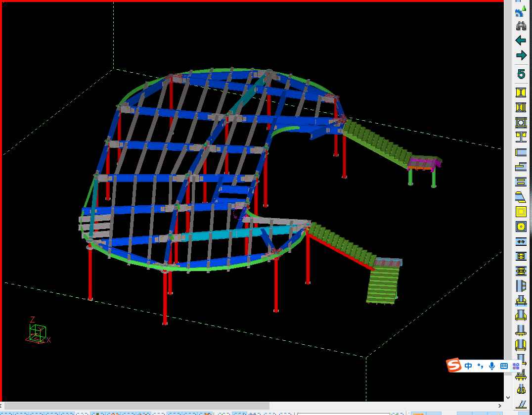Enable voice input via microphone icon
Image resolution: width=532 pixels, height=415 pixels.
click(x=492, y=366)
